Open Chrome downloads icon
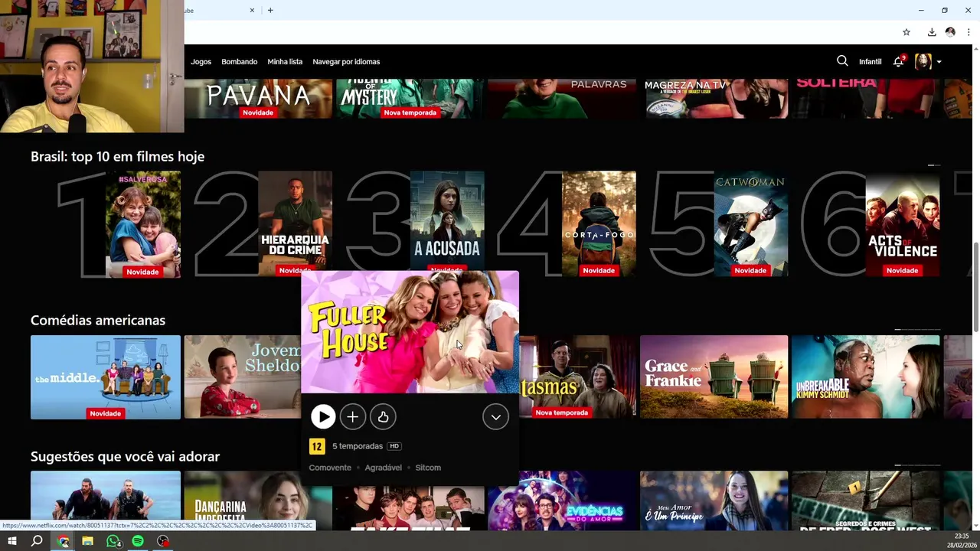 [x=932, y=32]
